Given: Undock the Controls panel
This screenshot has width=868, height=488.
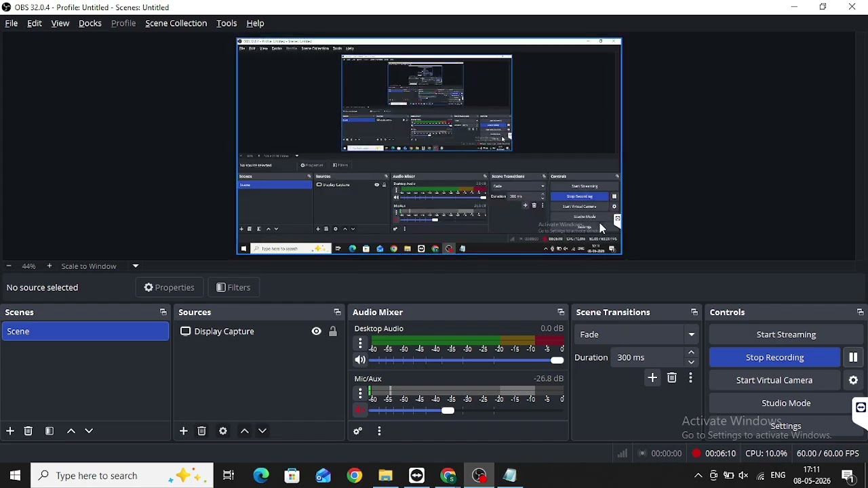Looking at the screenshot, I should point(860,312).
